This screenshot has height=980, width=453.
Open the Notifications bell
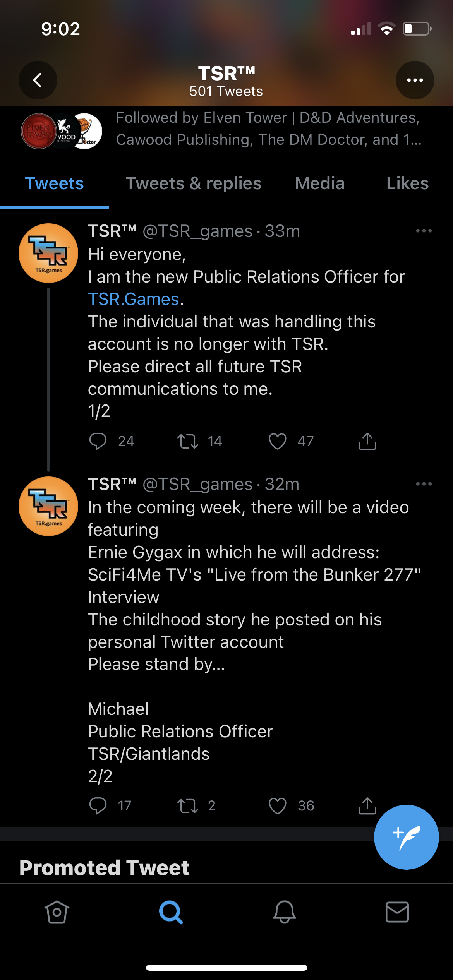(285, 912)
